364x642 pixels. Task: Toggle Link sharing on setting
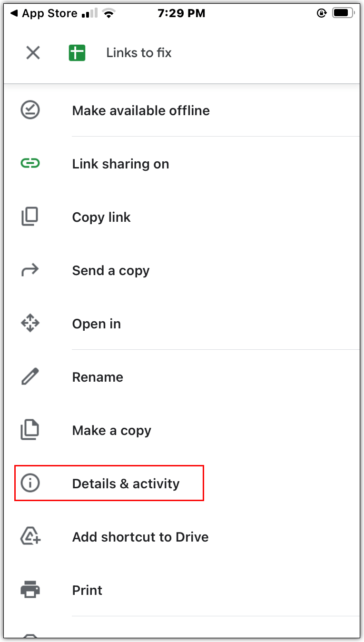(120, 164)
